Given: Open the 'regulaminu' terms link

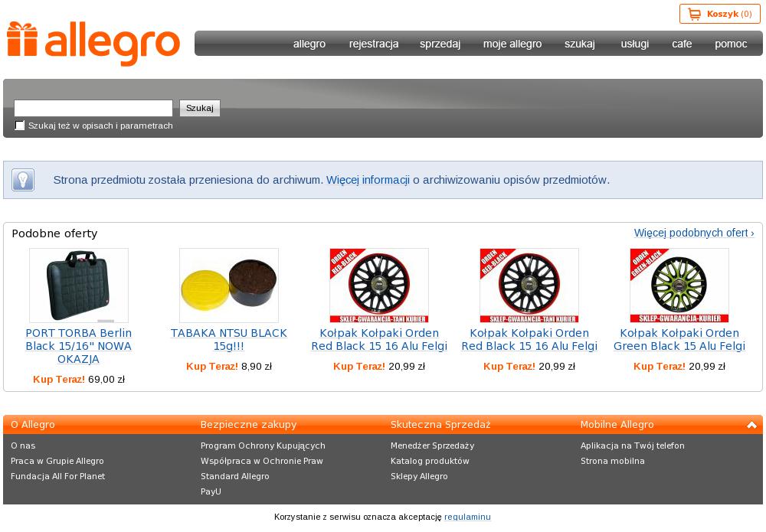Looking at the screenshot, I should click(467, 517).
